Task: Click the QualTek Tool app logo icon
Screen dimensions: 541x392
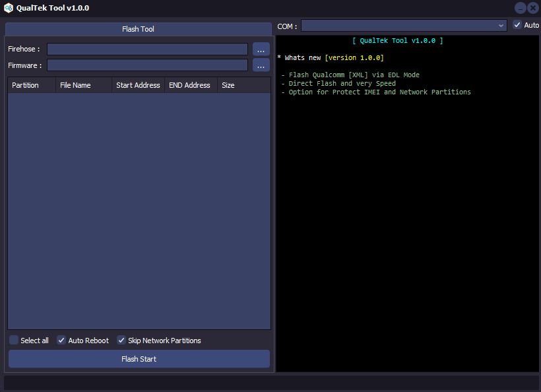Action: 9,8
